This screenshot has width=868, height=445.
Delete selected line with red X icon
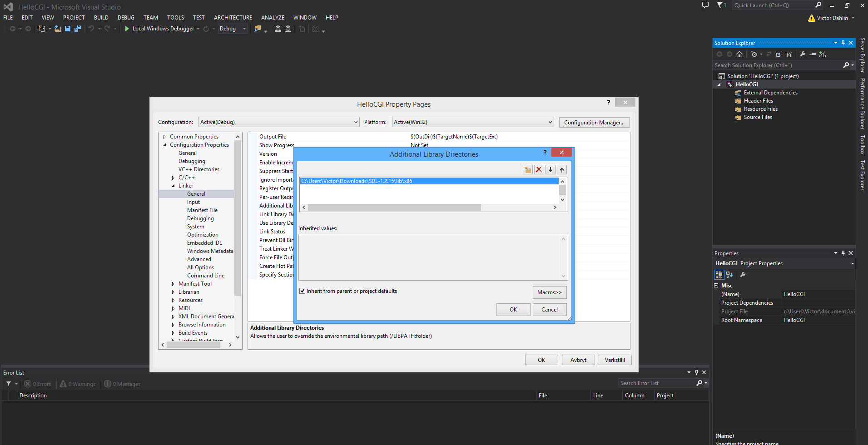tap(539, 169)
